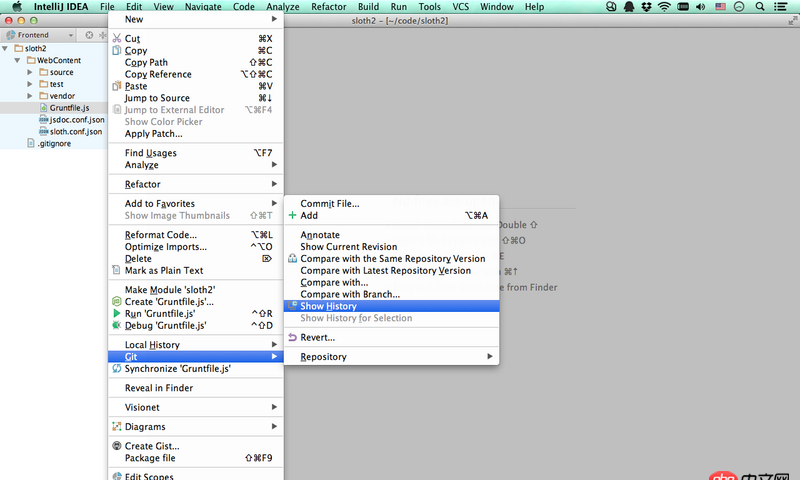This screenshot has height=480, width=800.
Task: Open the Tools menu
Action: point(430,7)
